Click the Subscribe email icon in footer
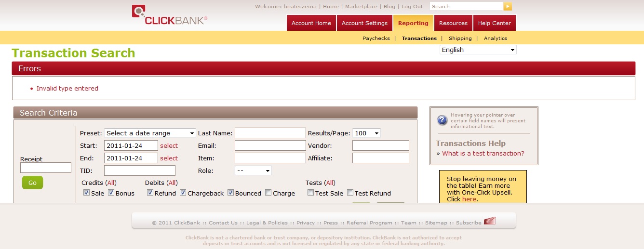 tap(490, 221)
